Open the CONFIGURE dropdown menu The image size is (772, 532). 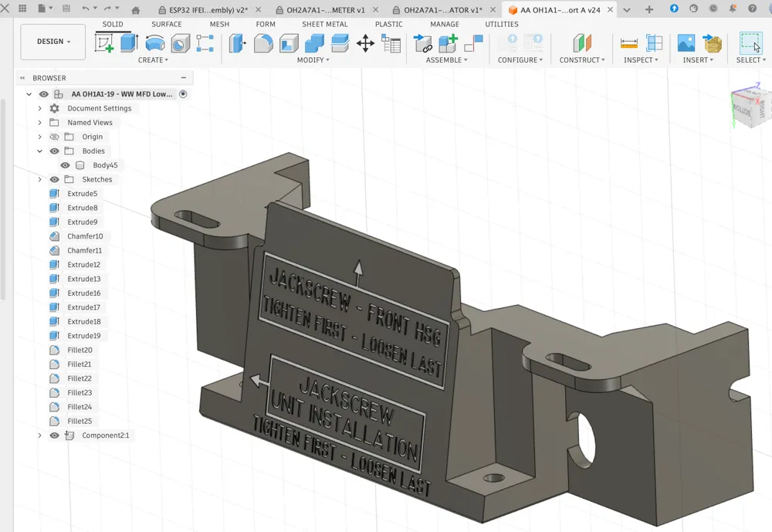[520, 60]
